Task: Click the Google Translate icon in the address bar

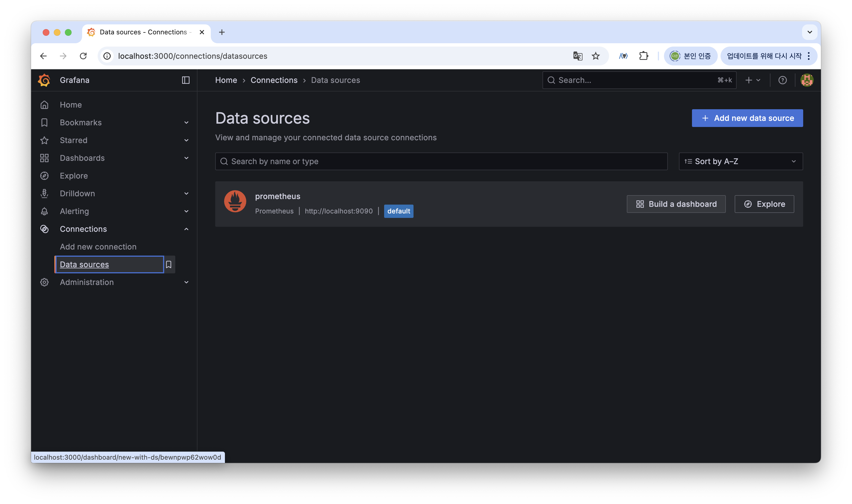Action: pyautogui.click(x=577, y=56)
